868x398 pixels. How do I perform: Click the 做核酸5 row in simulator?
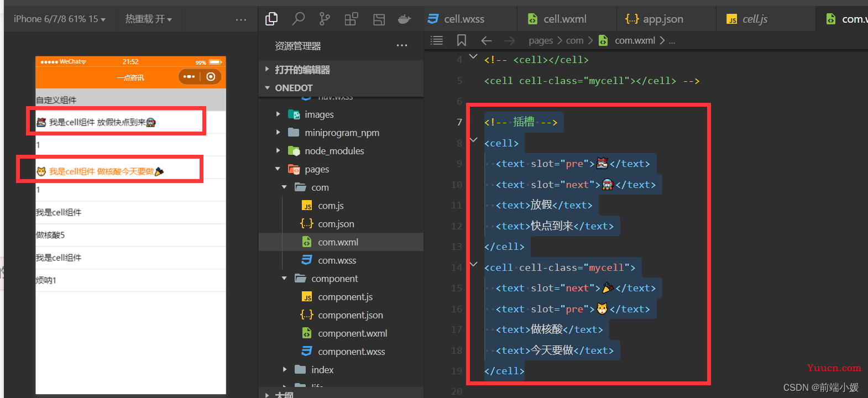coord(130,235)
